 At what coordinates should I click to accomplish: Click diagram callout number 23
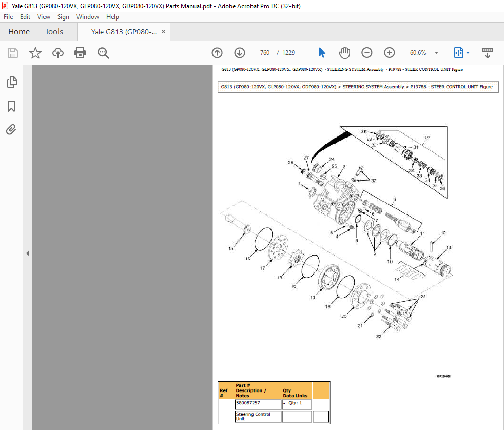click(423, 297)
